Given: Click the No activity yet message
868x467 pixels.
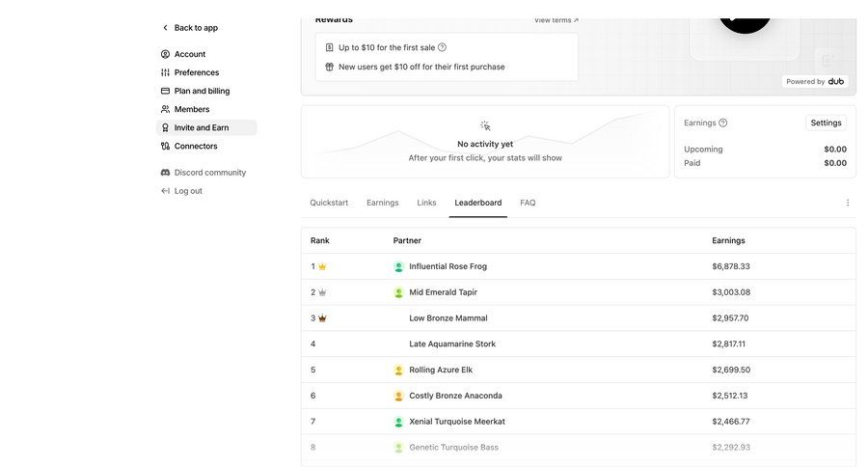Looking at the screenshot, I should pos(485,144).
